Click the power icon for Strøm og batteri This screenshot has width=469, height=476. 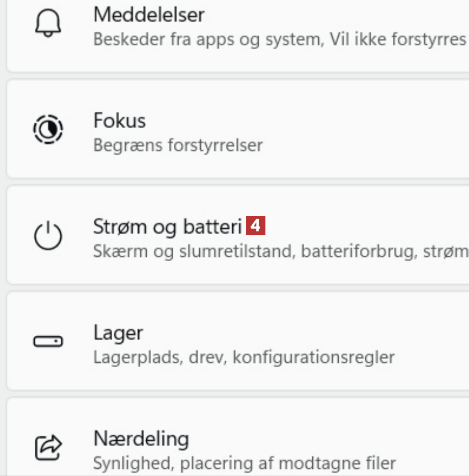(48, 236)
